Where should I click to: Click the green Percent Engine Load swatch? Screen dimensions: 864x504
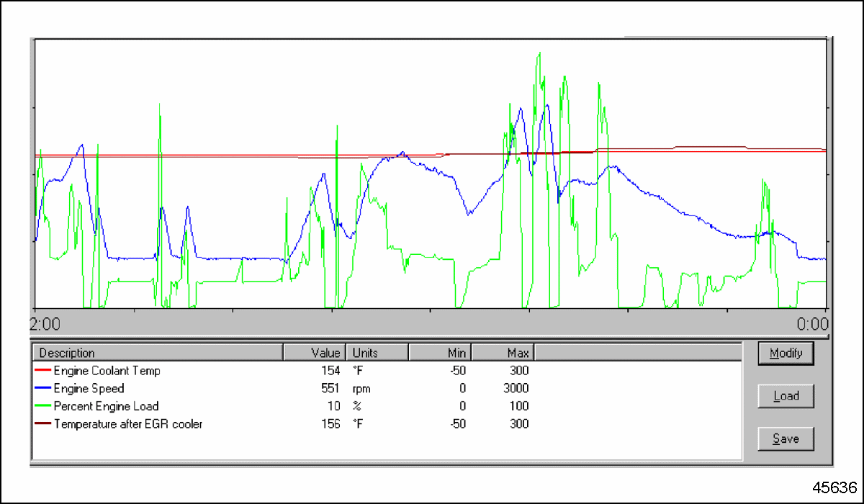[42, 406]
